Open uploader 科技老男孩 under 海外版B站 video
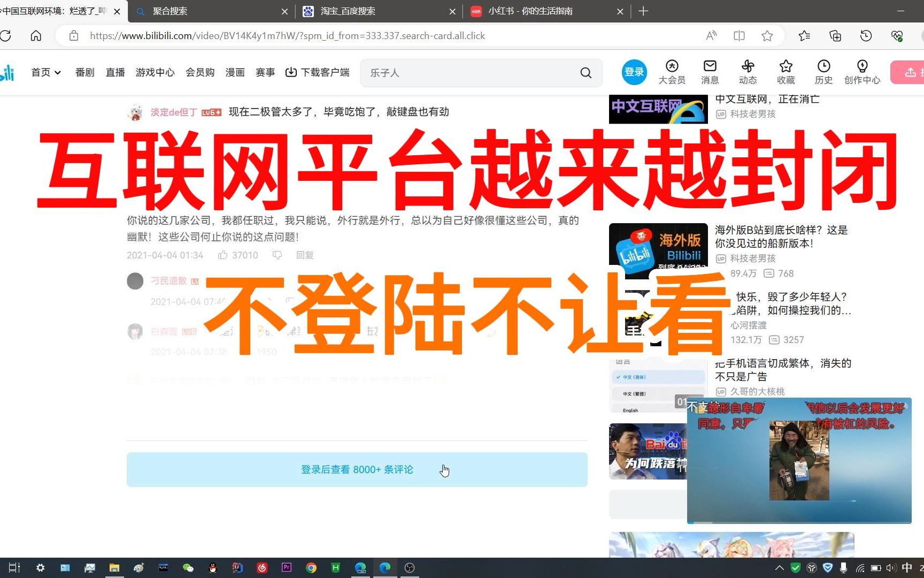 (x=753, y=258)
